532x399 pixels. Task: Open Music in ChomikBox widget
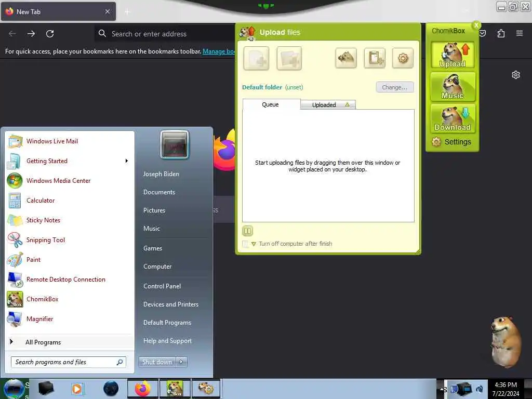(453, 87)
